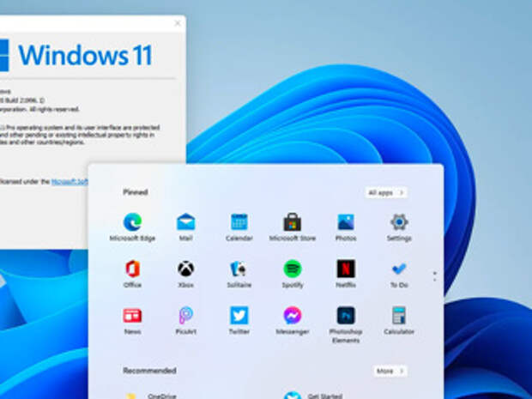Click the All apps button
This screenshot has width=532, height=399.
click(x=386, y=193)
